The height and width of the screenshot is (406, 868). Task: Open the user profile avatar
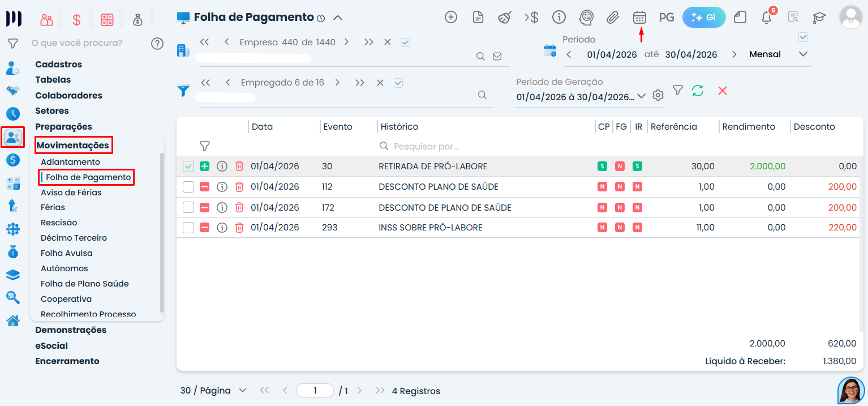click(850, 17)
